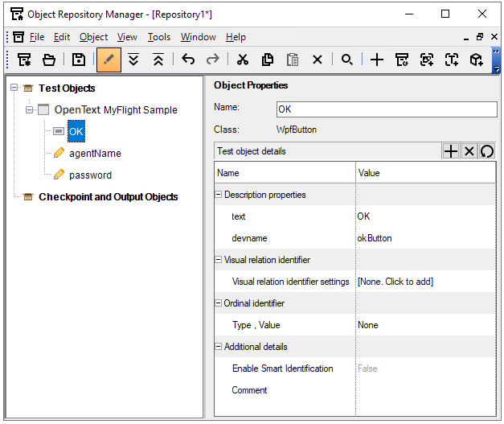Image resolution: width=504 pixels, height=424 pixels.
Task: Open the Tools menu
Action: [159, 37]
